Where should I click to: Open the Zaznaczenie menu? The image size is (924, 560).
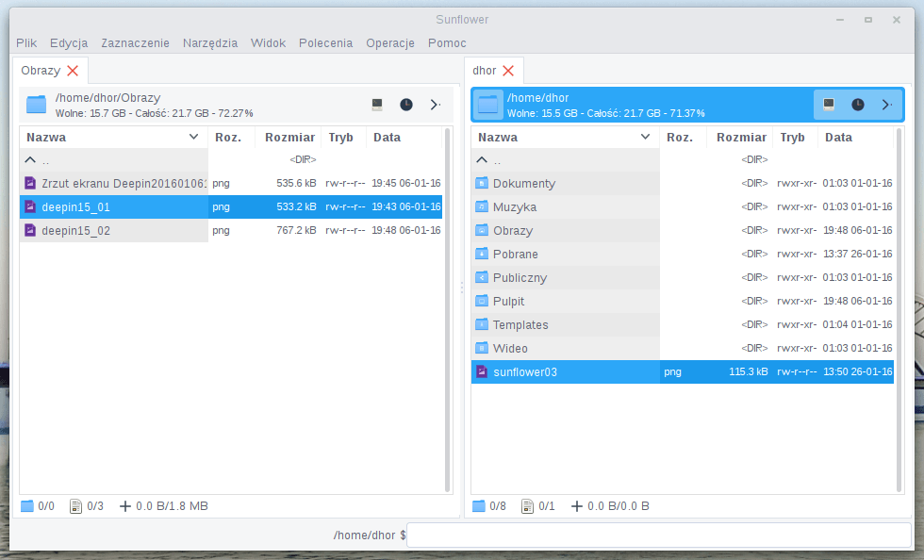(x=135, y=43)
